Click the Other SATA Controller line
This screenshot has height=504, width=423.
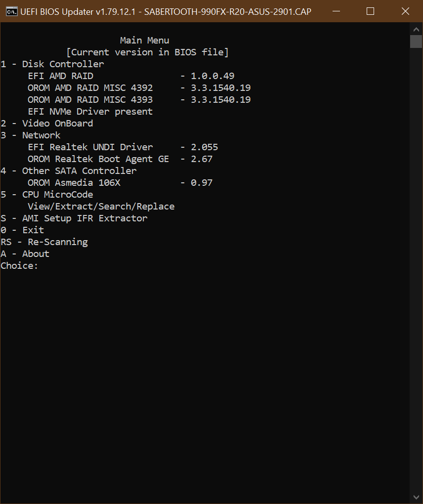(69, 171)
